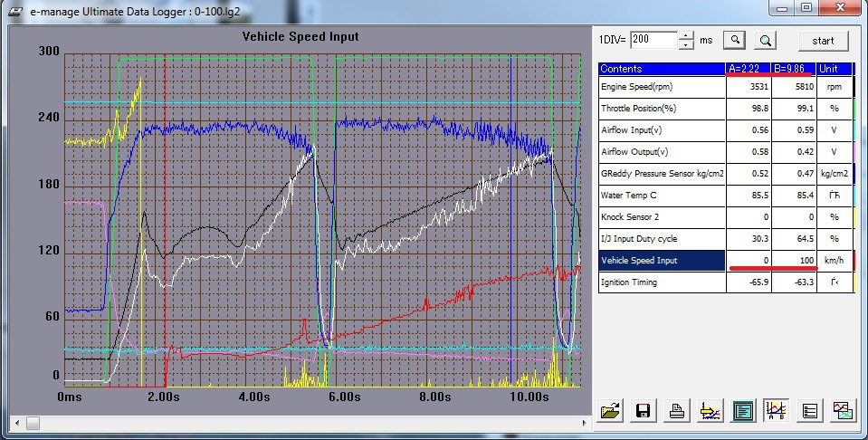Screen dimensions: 868x440
Task: Select the Throttle Position(%) row
Action: click(726, 109)
